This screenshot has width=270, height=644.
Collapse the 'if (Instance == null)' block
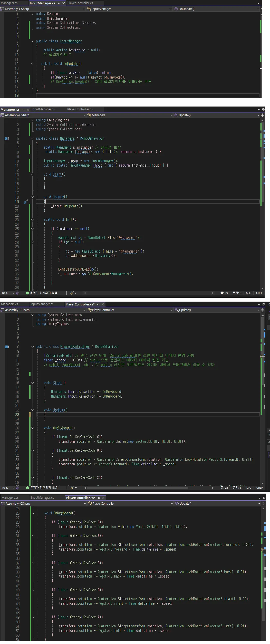[x=32, y=229]
